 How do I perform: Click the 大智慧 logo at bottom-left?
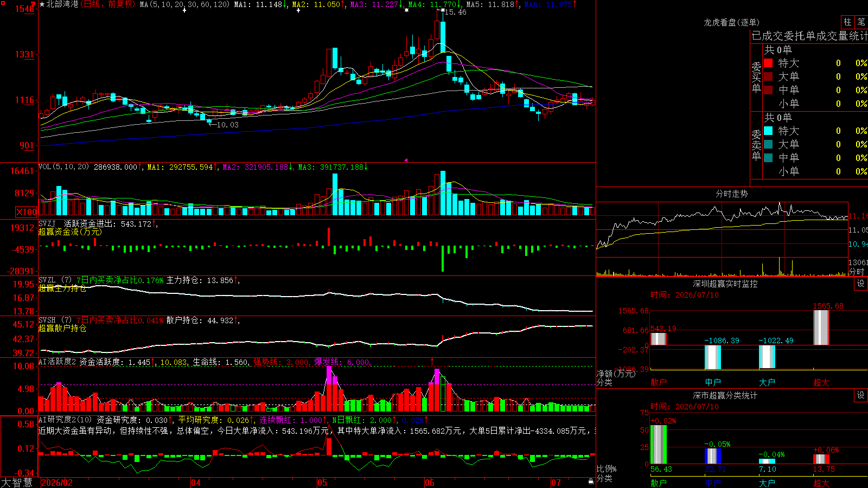(17, 483)
